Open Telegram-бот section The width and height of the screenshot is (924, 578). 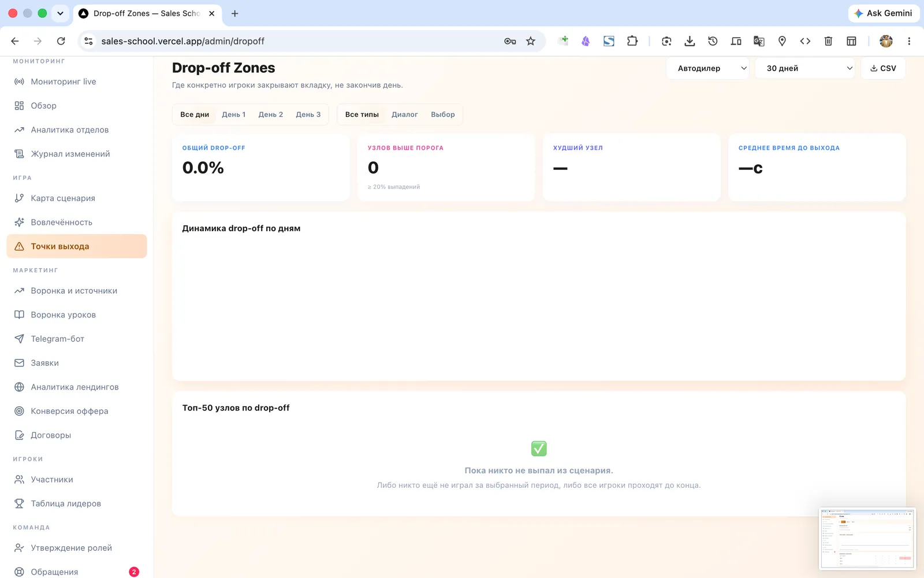76,339
